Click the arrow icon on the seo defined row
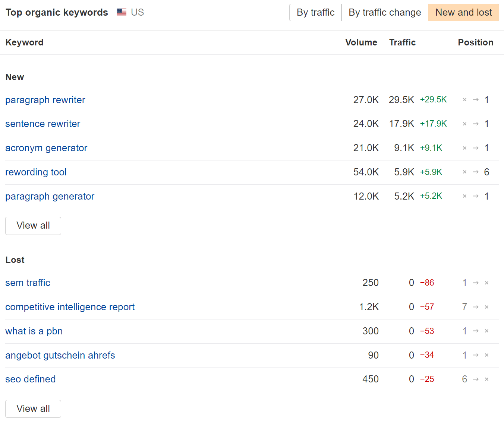The image size is (504, 423). click(x=476, y=379)
